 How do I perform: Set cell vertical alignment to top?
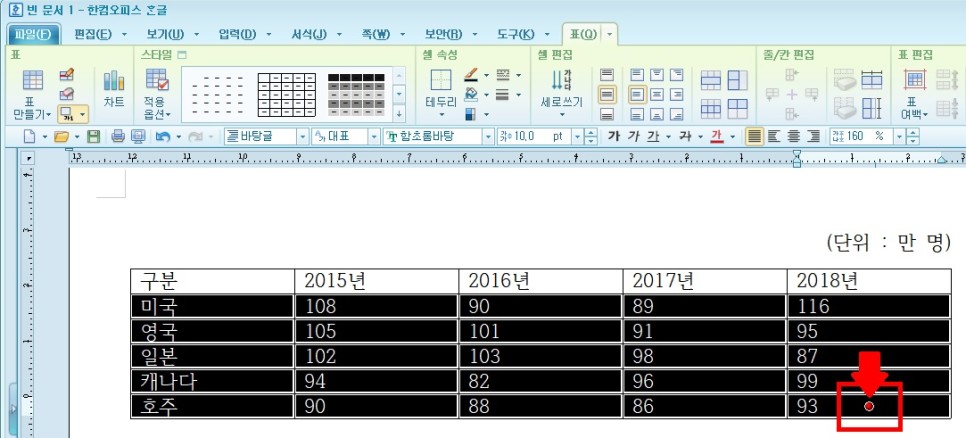click(607, 75)
